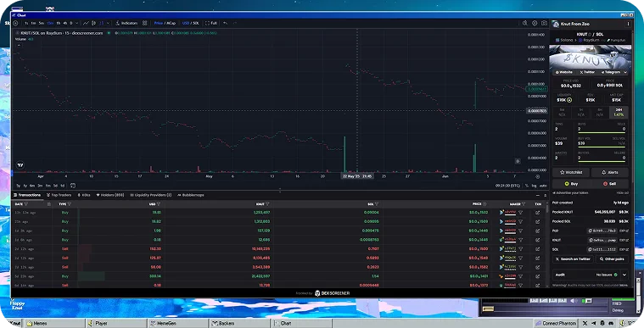The image size is (644, 328).
Task: Click the filter icon in MAKER column header
Action: click(x=524, y=204)
